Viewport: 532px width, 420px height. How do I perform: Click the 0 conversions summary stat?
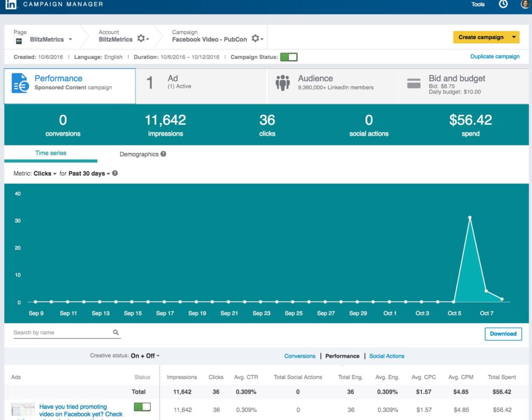click(63, 125)
